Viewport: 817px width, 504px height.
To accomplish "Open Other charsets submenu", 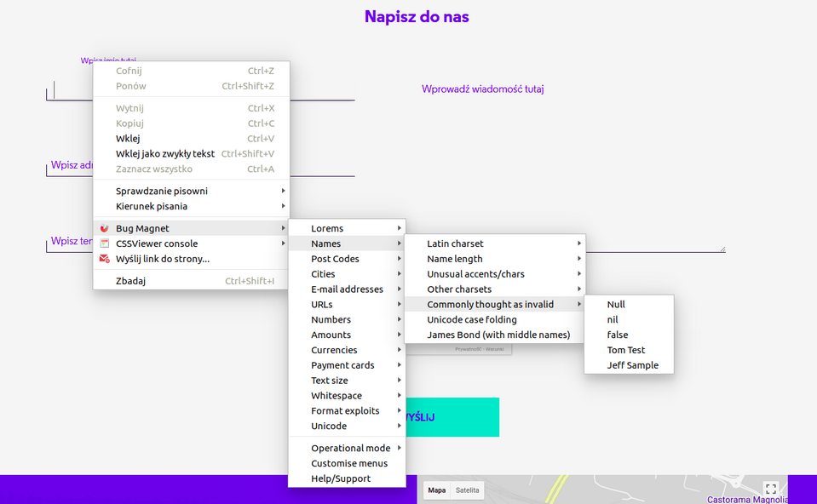I will pos(495,289).
